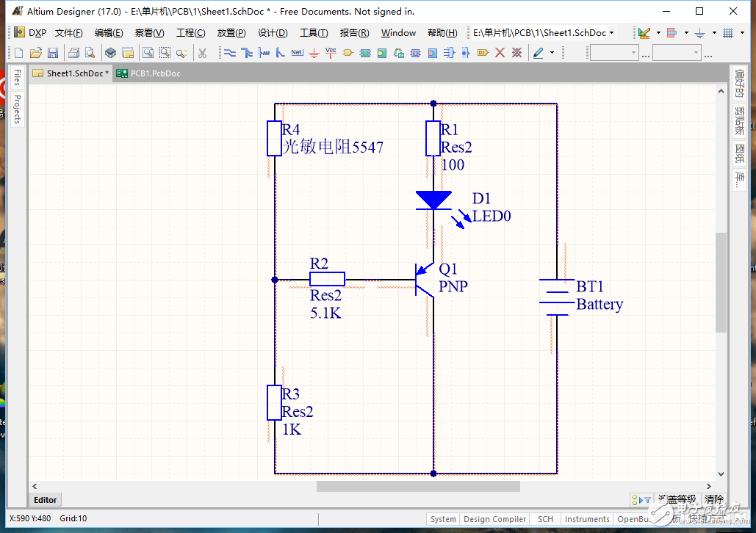Screen dimensions: 756x533
Task: Open the document path dropdown
Action: coord(612,33)
